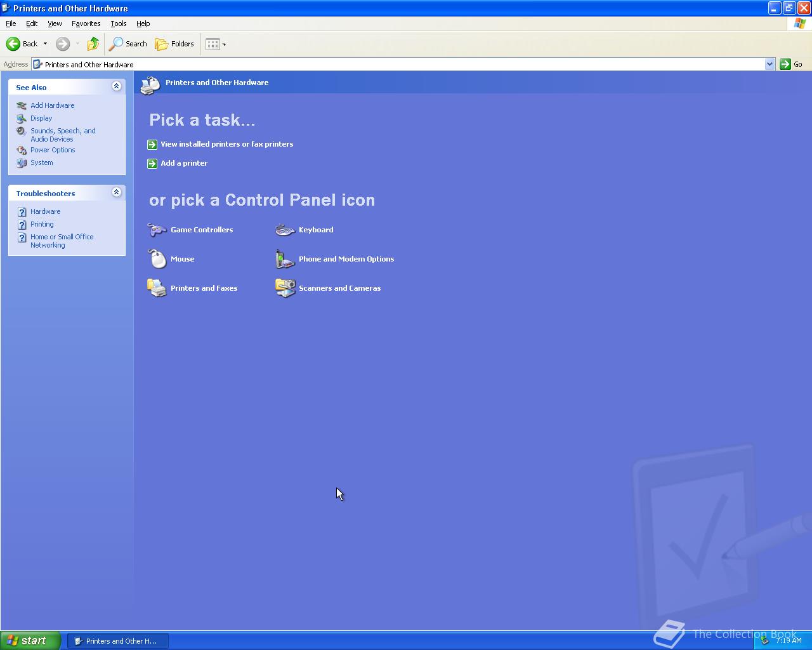Image resolution: width=812 pixels, height=650 pixels.
Task: Click the Display icon in See Also
Action: coord(22,119)
